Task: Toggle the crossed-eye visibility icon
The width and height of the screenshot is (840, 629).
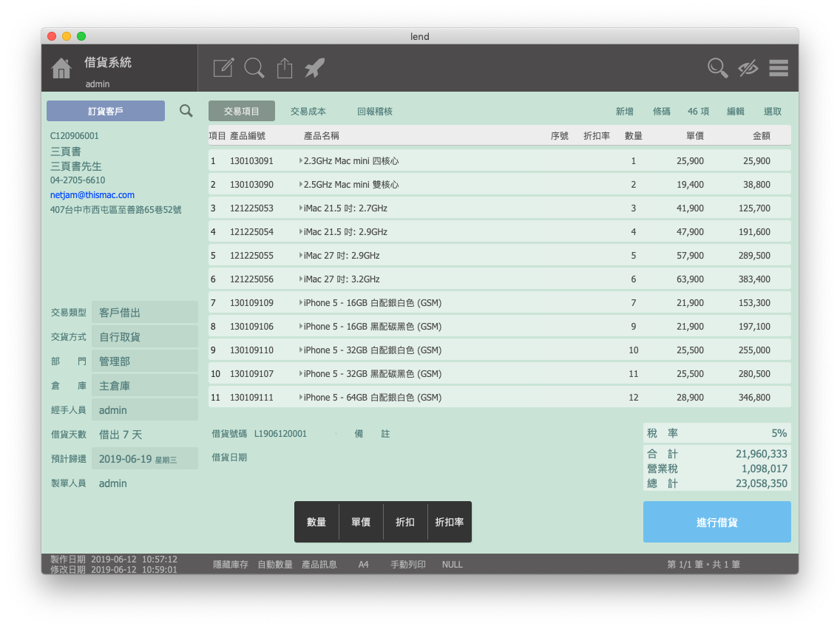Action: coord(748,68)
